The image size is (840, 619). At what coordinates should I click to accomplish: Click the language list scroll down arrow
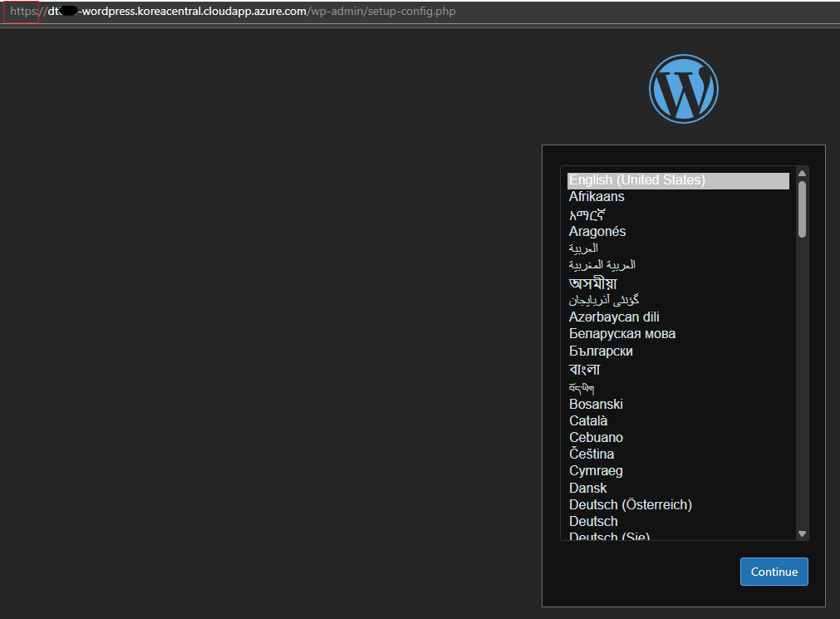pyautogui.click(x=802, y=533)
